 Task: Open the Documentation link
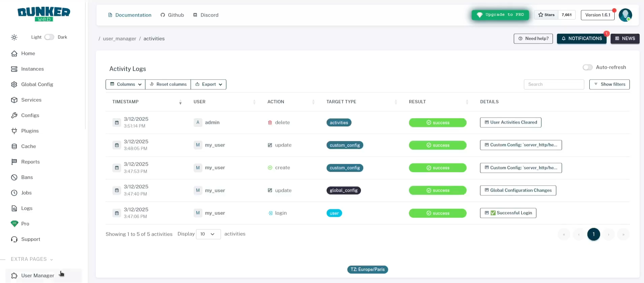tap(130, 15)
